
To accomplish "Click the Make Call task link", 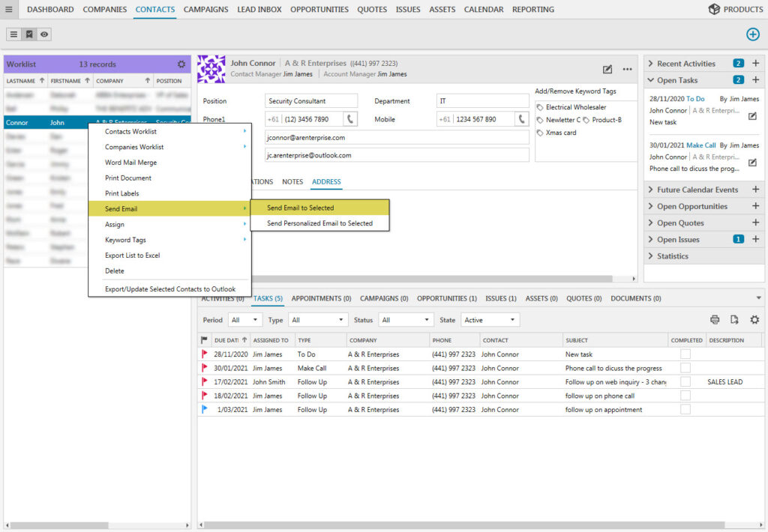I will (700, 145).
